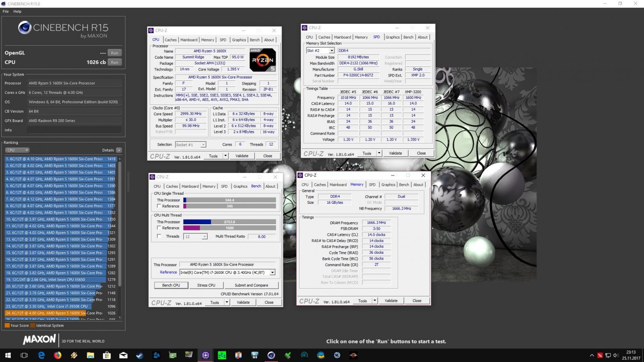644x362 pixels.
Task: Run the CPU benchmark in Cinebench
Action: 115,62
